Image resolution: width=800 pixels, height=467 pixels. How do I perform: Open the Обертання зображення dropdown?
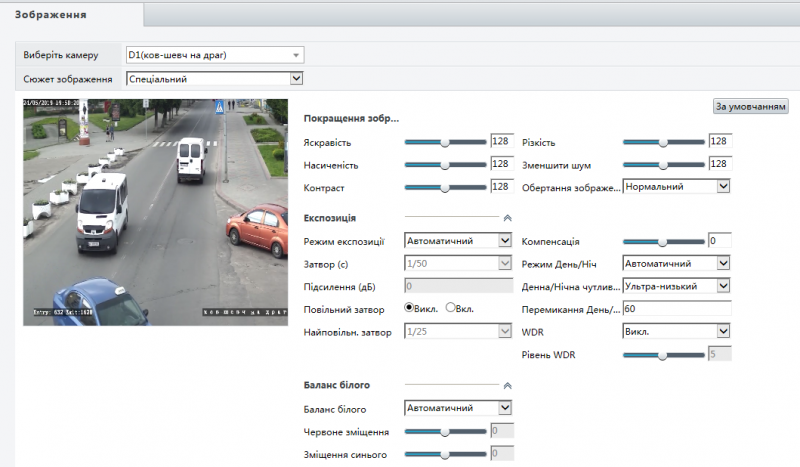[x=676, y=187]
